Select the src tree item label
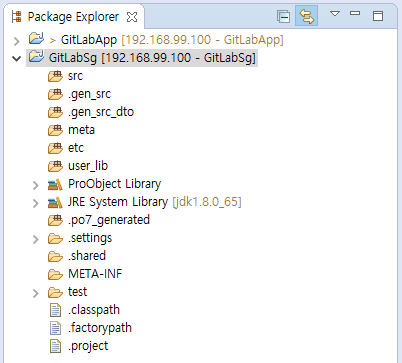This screenshot has height=363, width=402. 75,76
